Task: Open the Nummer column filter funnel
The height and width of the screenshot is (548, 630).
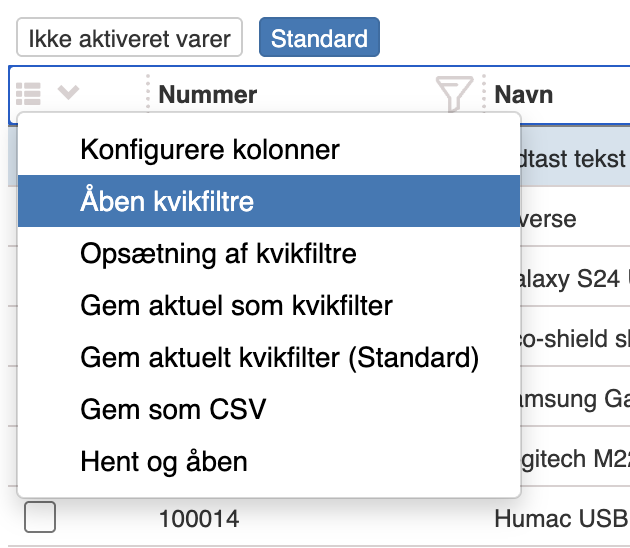Action: pyautogui.click(x=453, y=95)
